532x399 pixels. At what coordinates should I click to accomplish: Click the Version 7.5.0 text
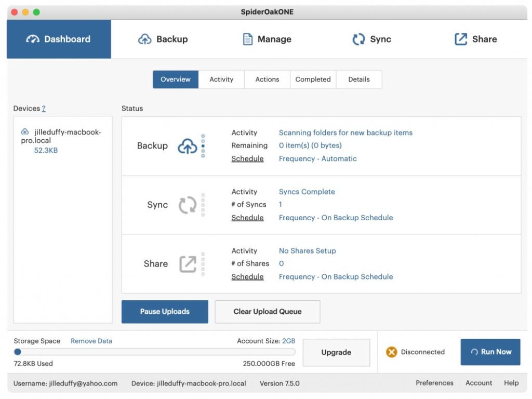pos(280,383)
